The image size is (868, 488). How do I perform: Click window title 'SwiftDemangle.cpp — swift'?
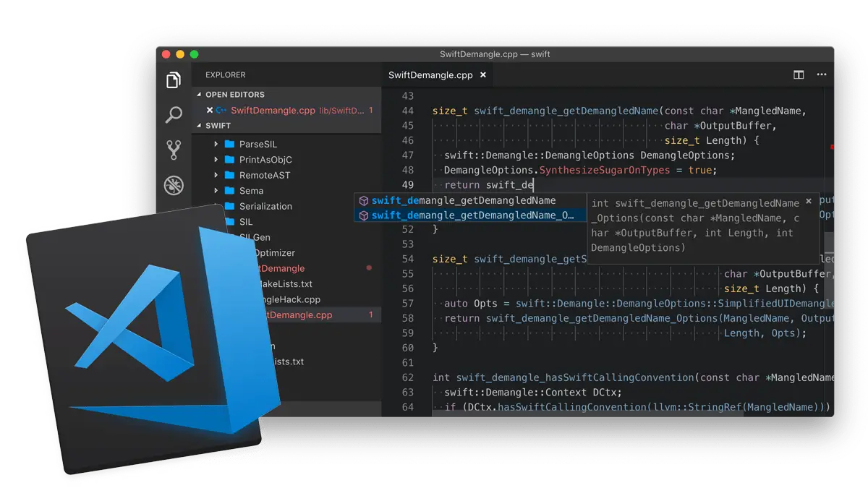pos(495,54)
